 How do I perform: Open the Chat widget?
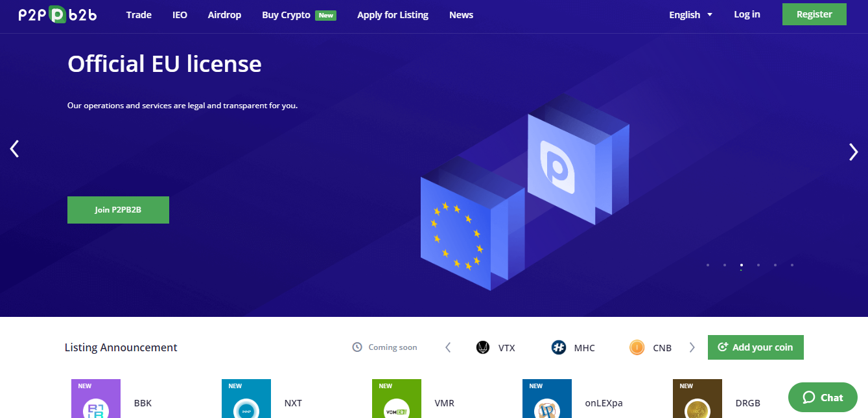(823, 397)
